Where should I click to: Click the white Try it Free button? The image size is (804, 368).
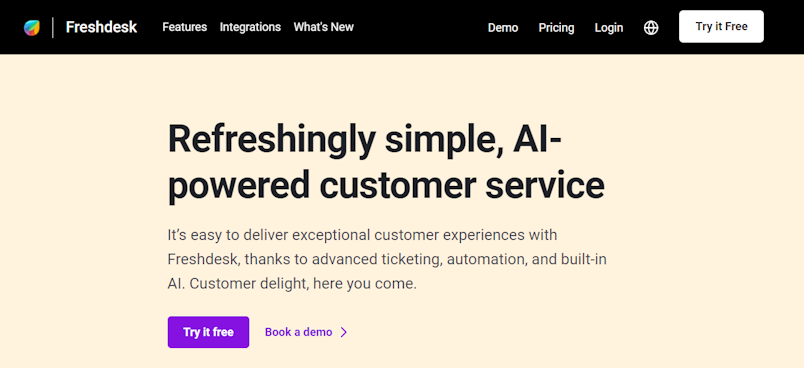[x=721, y=27]
